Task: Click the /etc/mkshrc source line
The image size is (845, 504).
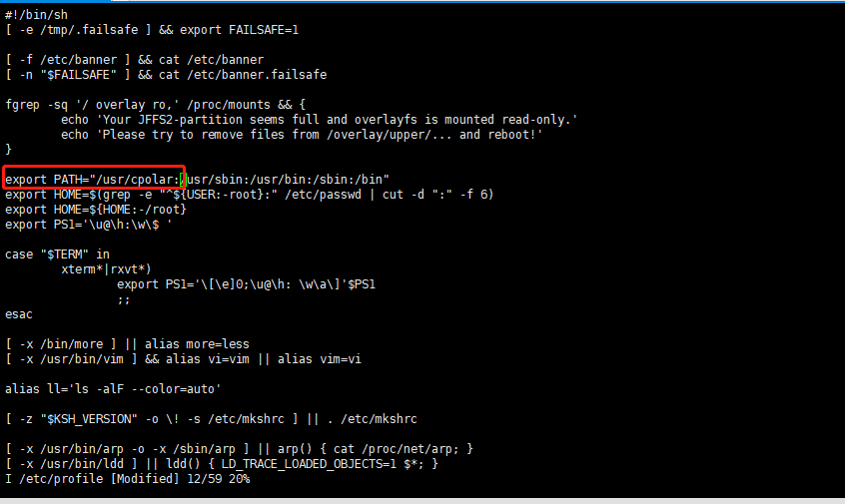Action: point(212,419)
